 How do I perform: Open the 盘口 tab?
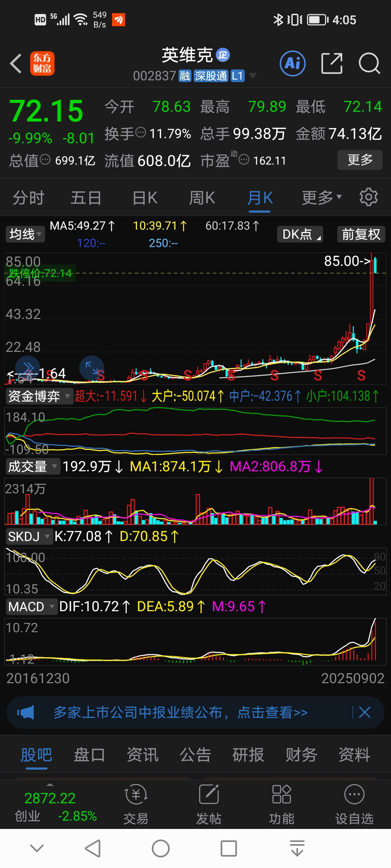(x=89, y=755)
